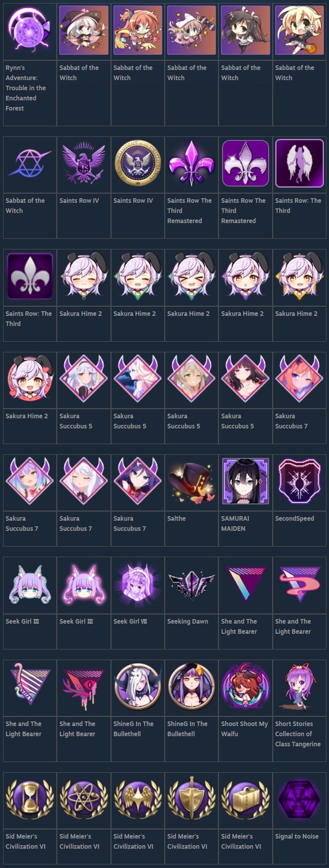This screenshot has height=868, width=329.
Task: Open the Shoot Shoot My Waifu badge
Action: pyautogui.click(x=245, y=686)
